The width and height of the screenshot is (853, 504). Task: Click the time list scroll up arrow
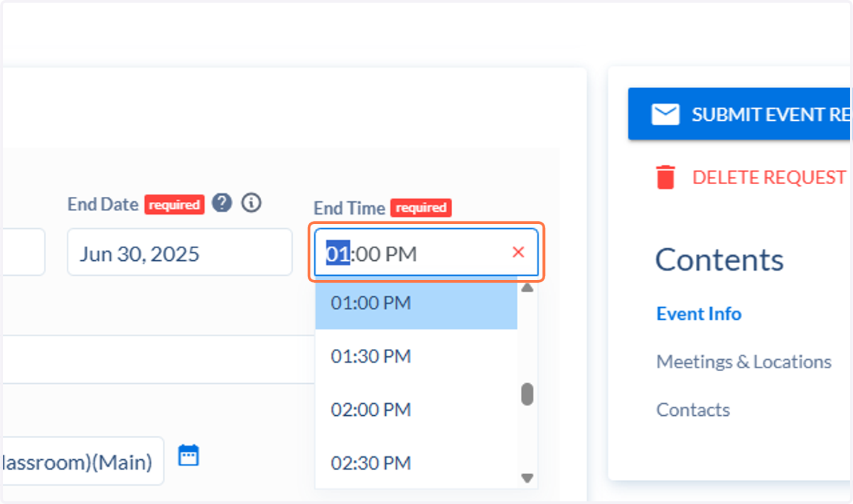point(527,288)
